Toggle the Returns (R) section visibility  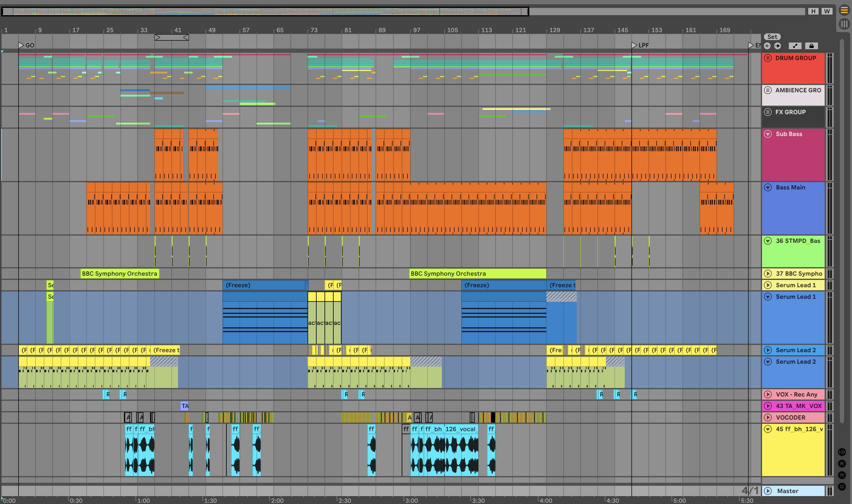pos(842,464)
